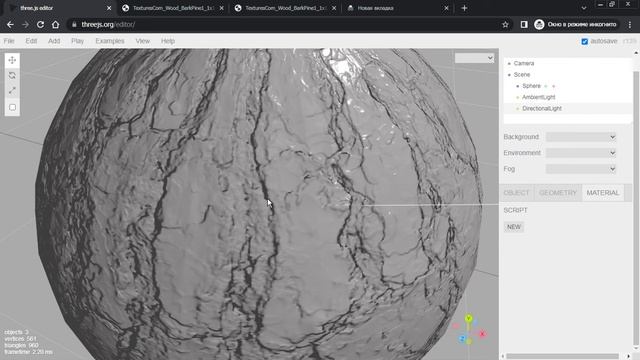Image resolution: width=640 pixels, height=360 pixels.
Task: Click the X axis on the viewport gizmo
Action: [x=482, y=334]
